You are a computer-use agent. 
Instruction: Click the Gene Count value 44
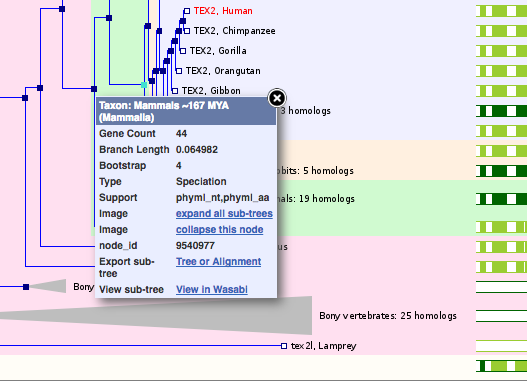181,133
